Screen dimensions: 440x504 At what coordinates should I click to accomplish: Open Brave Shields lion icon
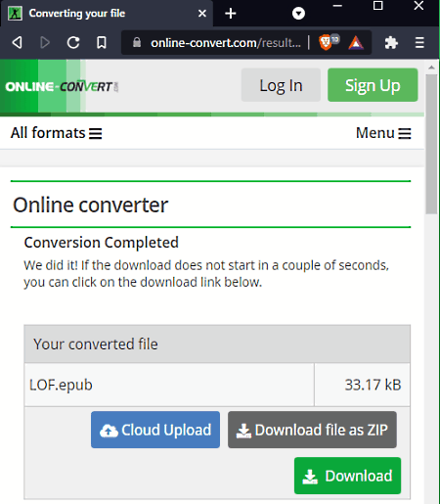point(326,42)
